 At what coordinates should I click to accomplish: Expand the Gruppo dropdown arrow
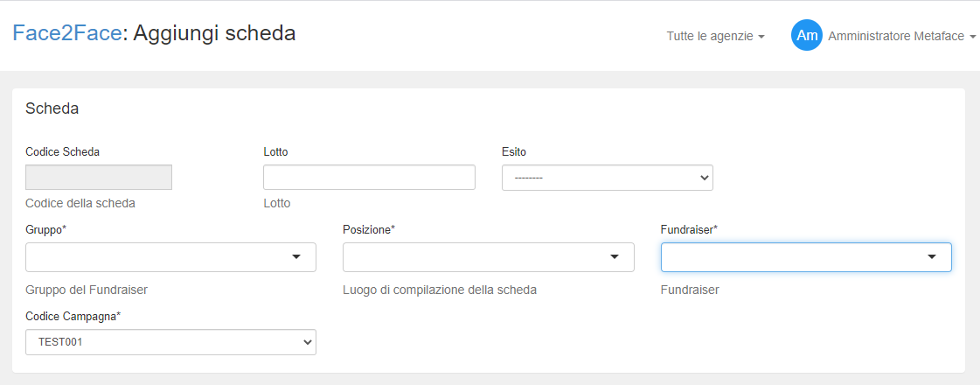pos(296,257)
